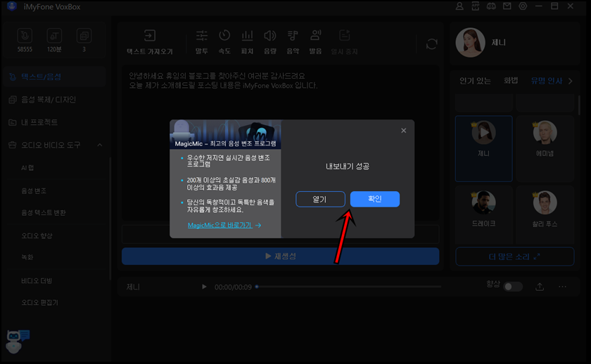Click the 재생성 regenerate button
This screenshot has height=364, width=591.
pos(281,256)
